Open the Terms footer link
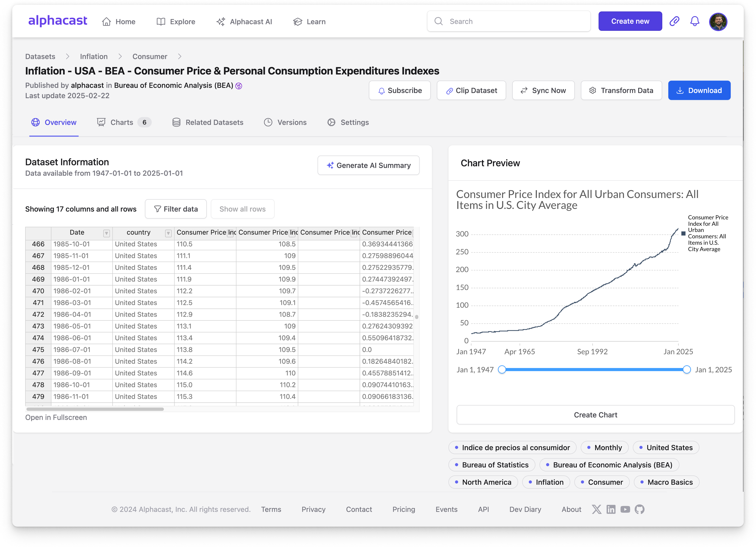This screenshot has width=756, height=547. [x=271, y=509]
